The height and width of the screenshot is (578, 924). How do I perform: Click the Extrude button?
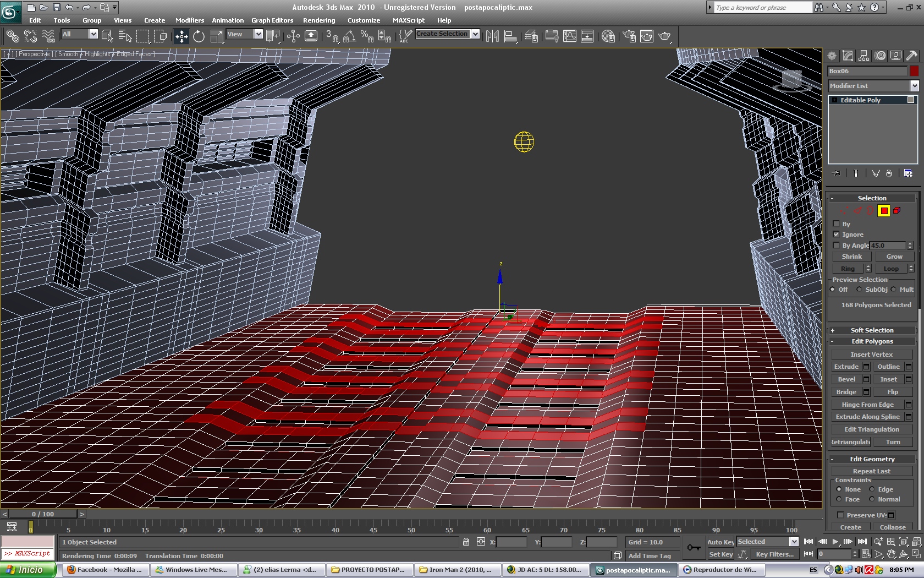tap(846, 367)
